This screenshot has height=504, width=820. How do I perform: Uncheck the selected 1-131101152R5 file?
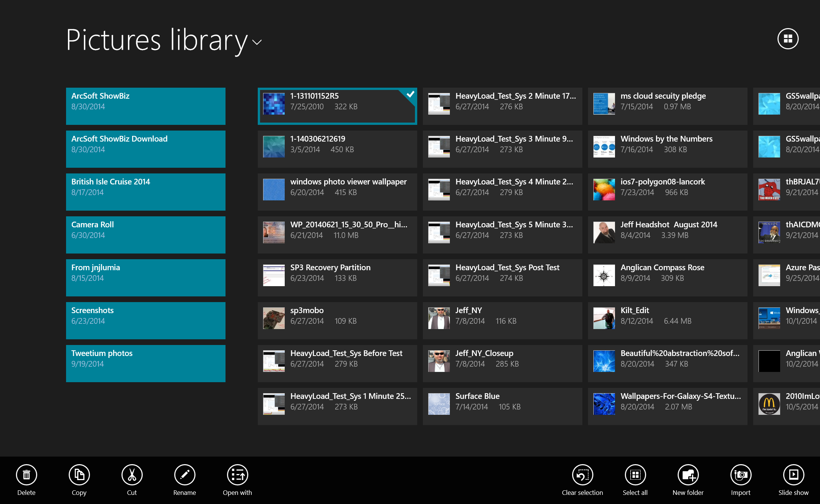pyautogui.click(x=410, y=94)
